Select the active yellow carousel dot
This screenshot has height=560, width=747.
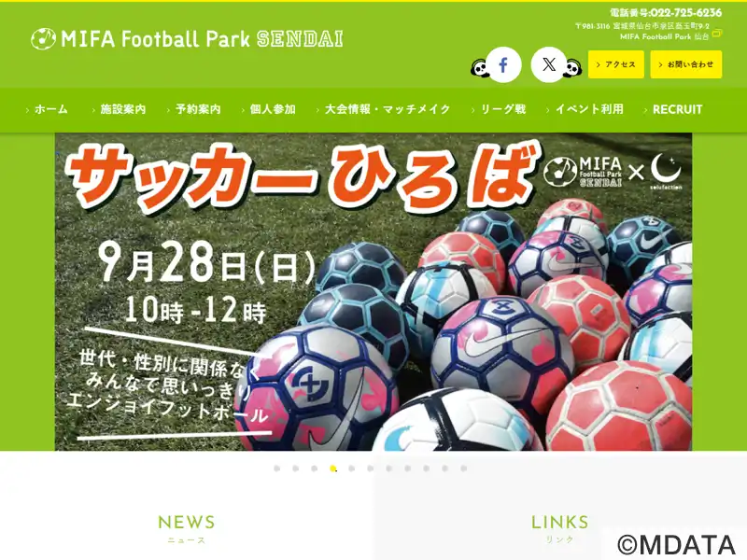click(x=333, y=469)
